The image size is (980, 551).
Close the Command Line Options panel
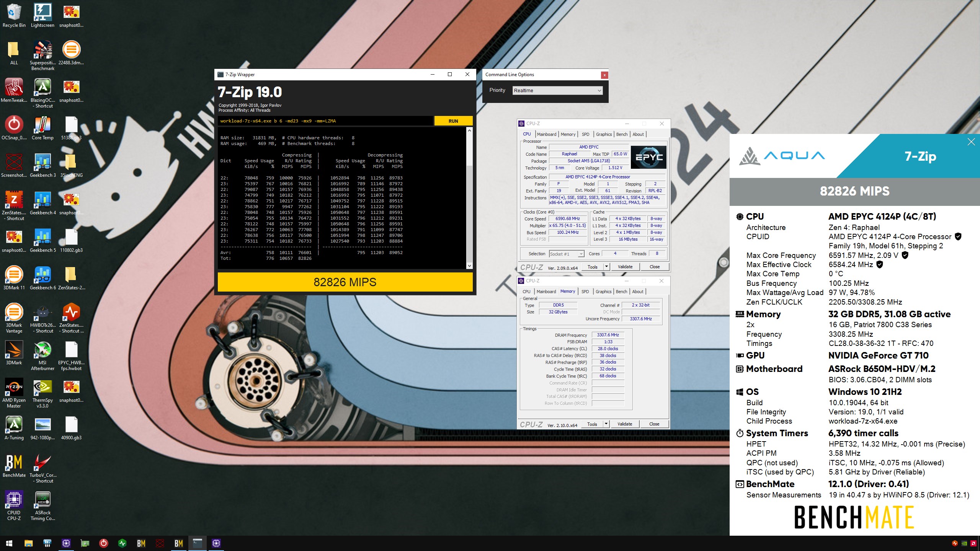(x=604, y=75)
